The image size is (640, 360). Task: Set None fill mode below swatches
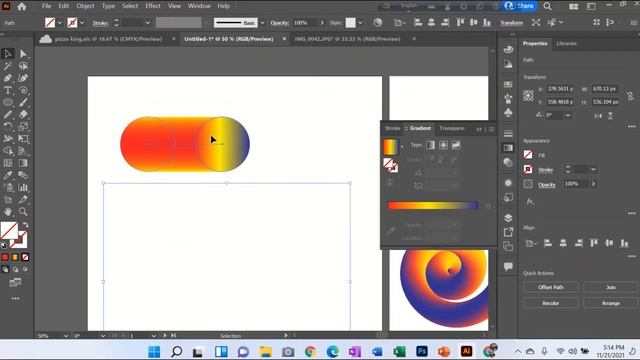[25, 257]
